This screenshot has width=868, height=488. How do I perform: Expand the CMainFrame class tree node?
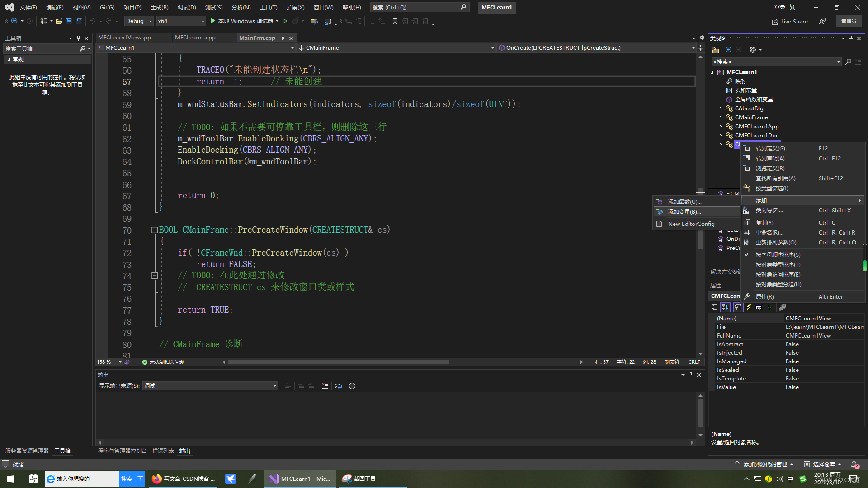pyautogui.click(x=721, y=117)
